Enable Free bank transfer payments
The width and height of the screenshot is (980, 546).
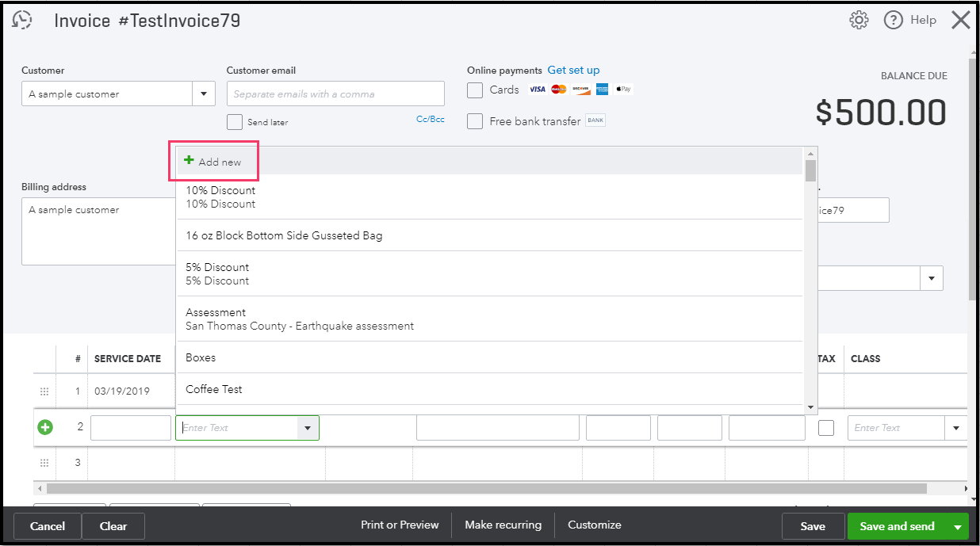point(475,120)
